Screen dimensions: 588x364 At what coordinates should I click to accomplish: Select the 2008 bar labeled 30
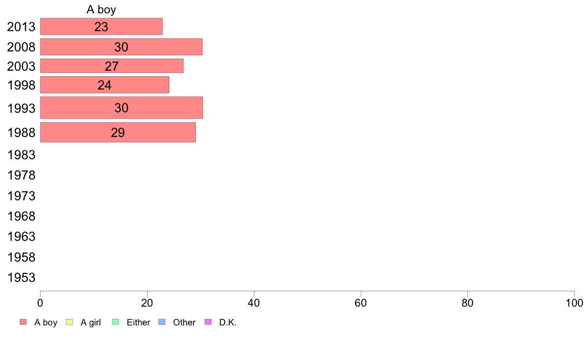pos(121,47)
